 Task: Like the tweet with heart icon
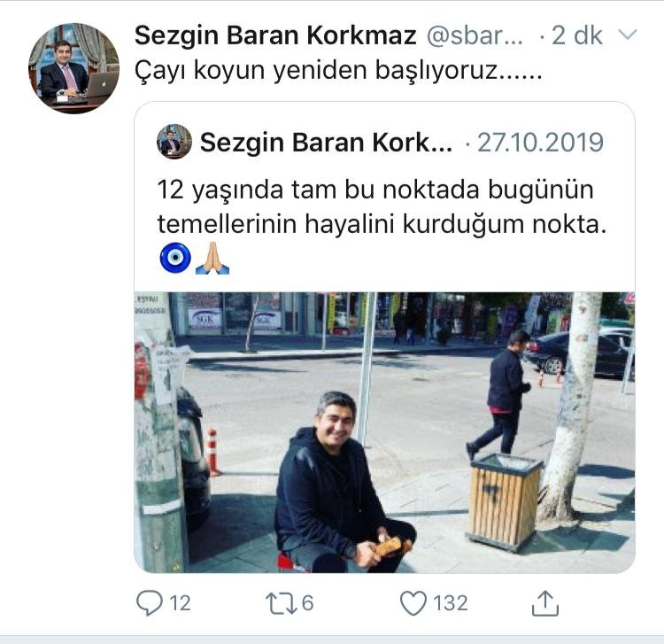point(413,603)
